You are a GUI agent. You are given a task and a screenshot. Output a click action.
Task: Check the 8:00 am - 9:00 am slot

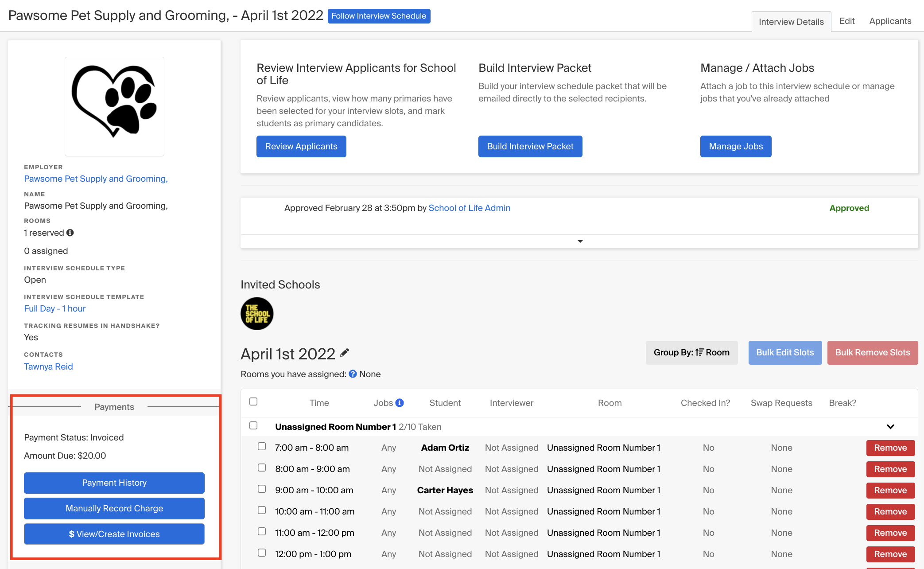(262, 468)
